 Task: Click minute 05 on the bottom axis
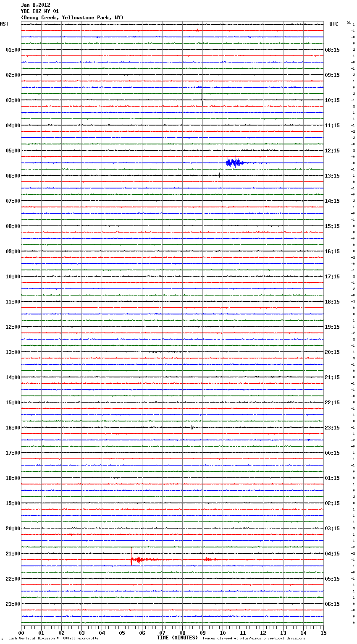coord(122,633)
